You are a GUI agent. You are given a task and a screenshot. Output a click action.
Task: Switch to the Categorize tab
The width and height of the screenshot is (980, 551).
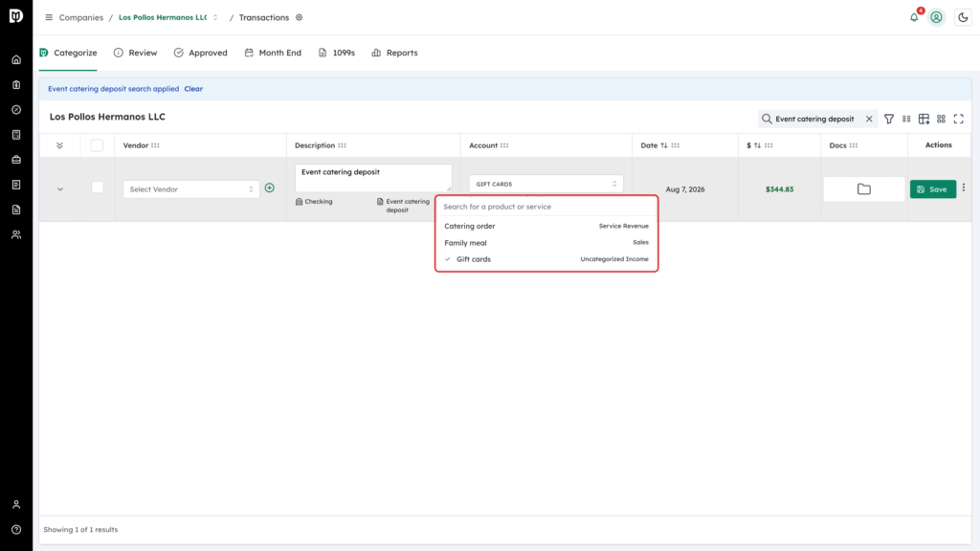(x=68, y=54)
